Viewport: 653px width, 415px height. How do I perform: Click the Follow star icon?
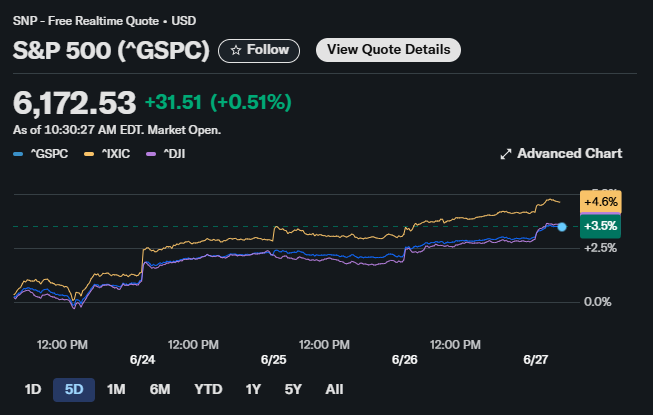pos(236,50)
